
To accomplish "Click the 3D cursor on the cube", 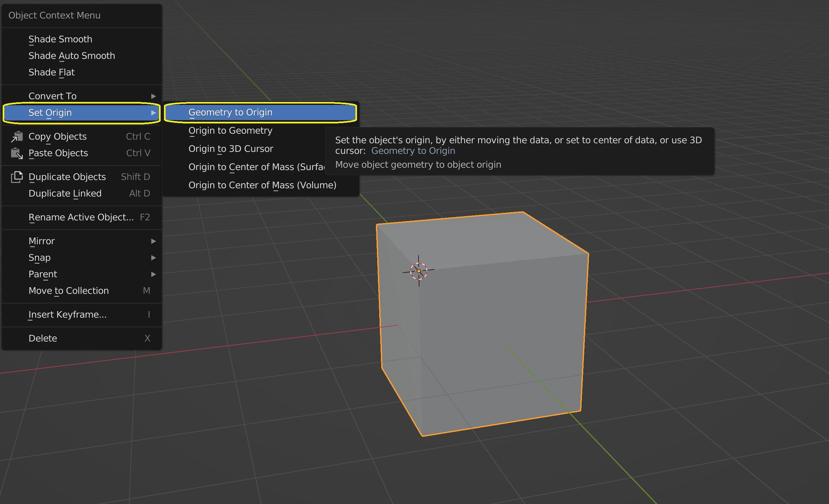I will 419,271.
